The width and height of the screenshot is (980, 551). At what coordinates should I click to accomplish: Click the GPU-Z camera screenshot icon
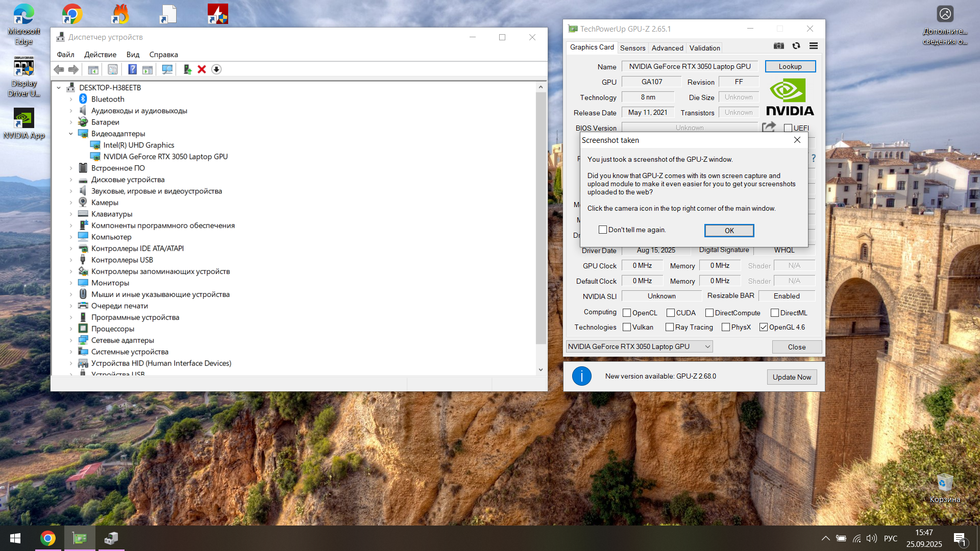tap(778, 46)
